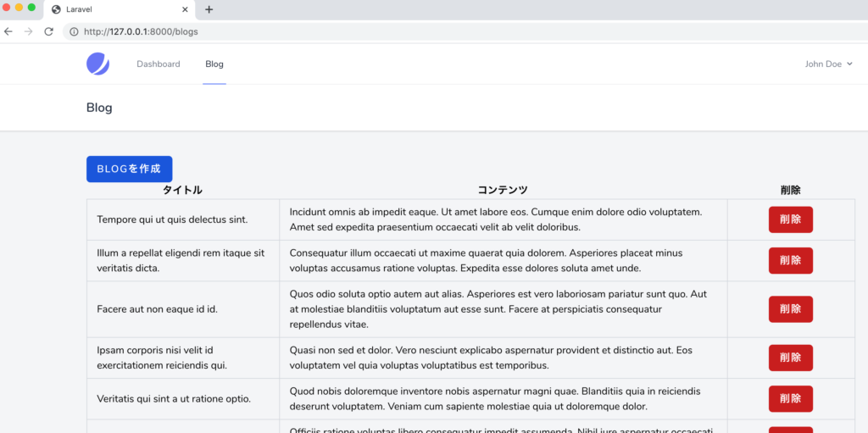868x433 pixels.
Task: Click the Laravel app logo
Action: 98,64
